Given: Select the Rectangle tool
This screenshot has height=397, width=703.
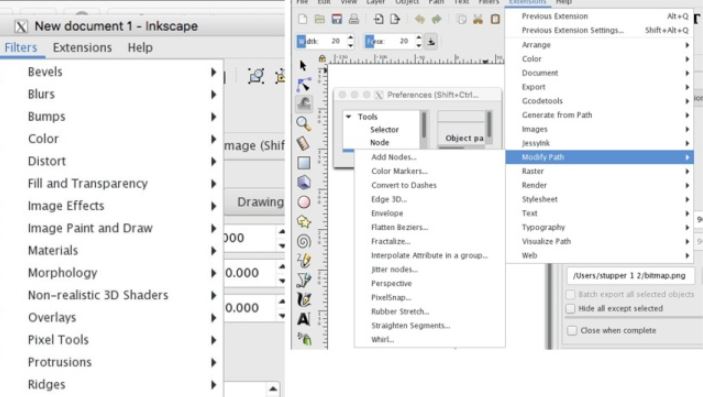Looking at the screenshot, I should pyautogui.click(x=304, y=163).
